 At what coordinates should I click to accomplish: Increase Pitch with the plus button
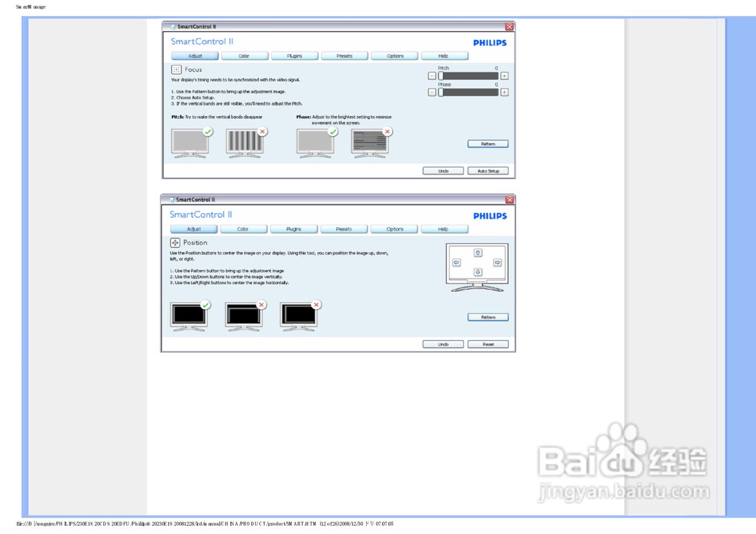pos(504,76)
